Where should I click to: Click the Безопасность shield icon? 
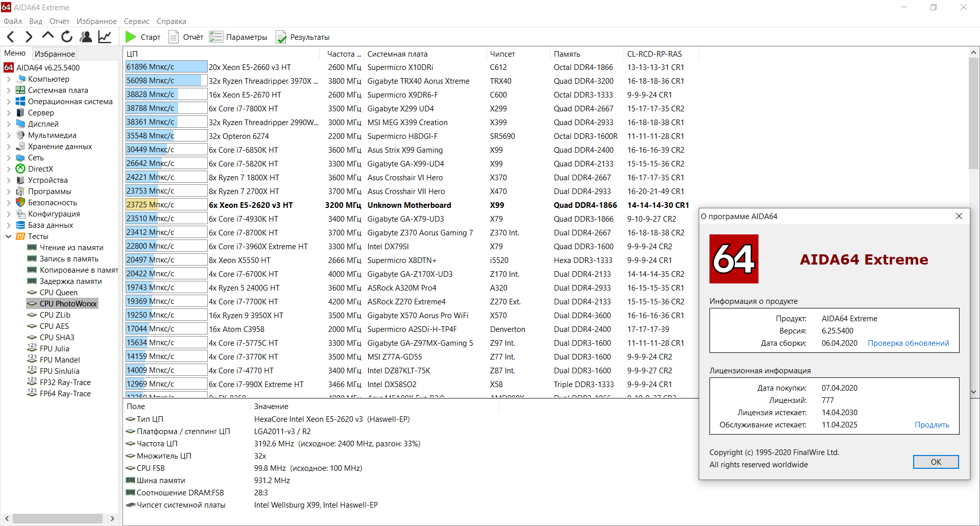coord(21,202)
